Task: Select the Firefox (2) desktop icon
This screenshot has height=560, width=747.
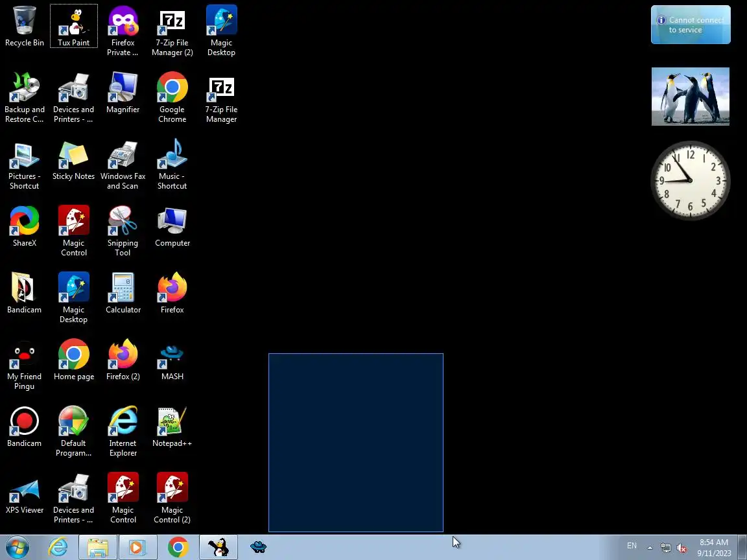Action: (x=123, y=360)
